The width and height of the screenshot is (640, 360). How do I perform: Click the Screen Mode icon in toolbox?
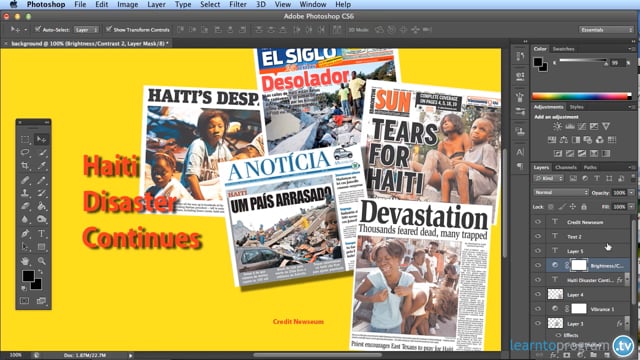tap(41, 301)
